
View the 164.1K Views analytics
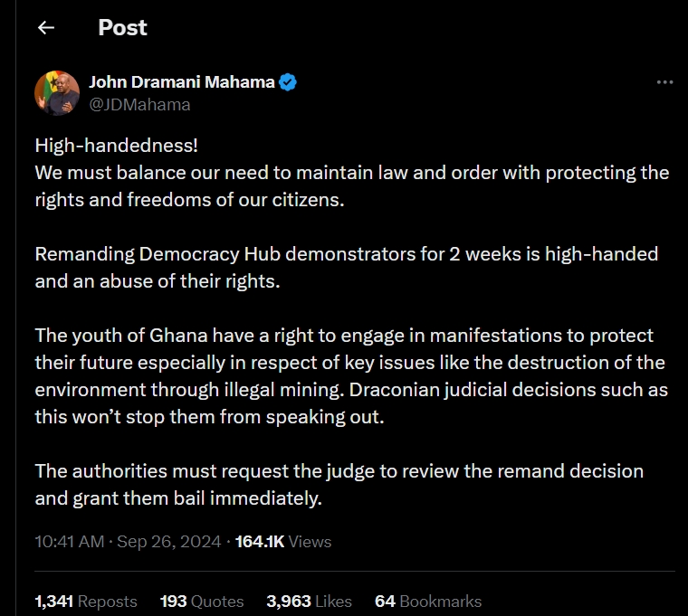click(x=283, y=542)
